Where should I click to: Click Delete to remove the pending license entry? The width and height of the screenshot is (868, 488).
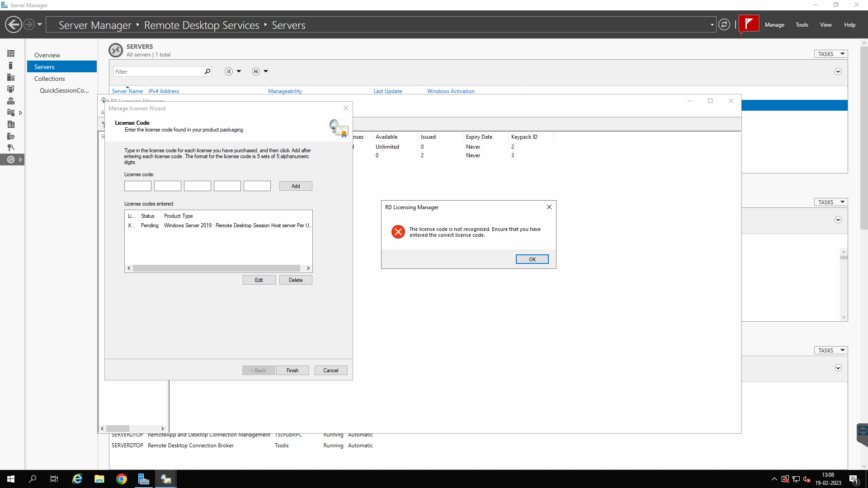(x=296, y=280)
